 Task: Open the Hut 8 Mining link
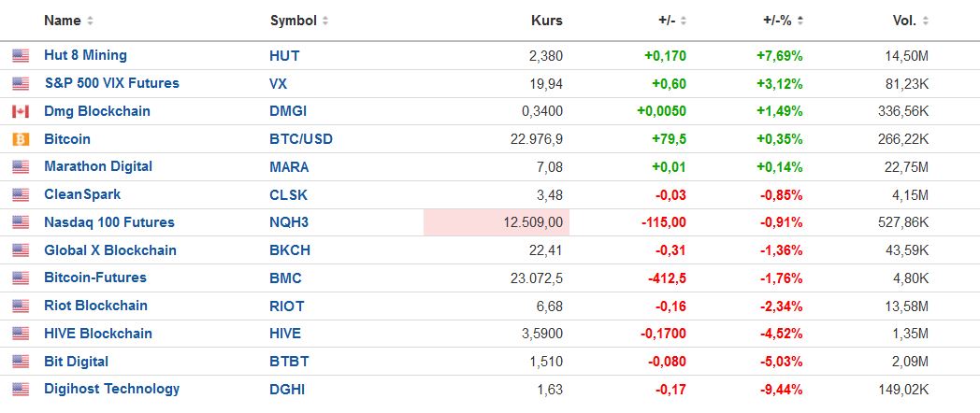85,55
